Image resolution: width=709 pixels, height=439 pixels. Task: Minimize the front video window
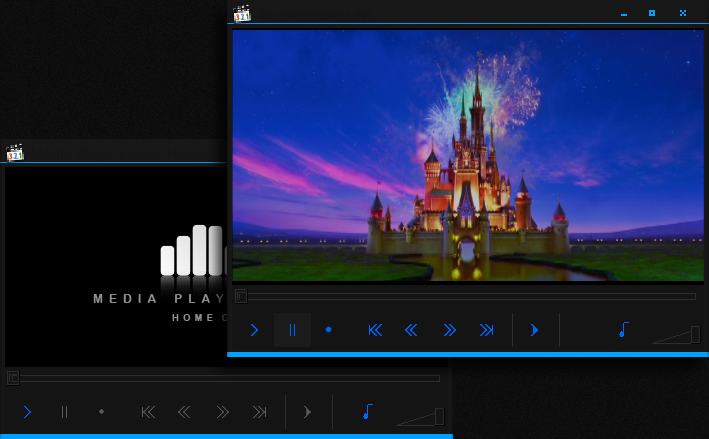point(624,14)
